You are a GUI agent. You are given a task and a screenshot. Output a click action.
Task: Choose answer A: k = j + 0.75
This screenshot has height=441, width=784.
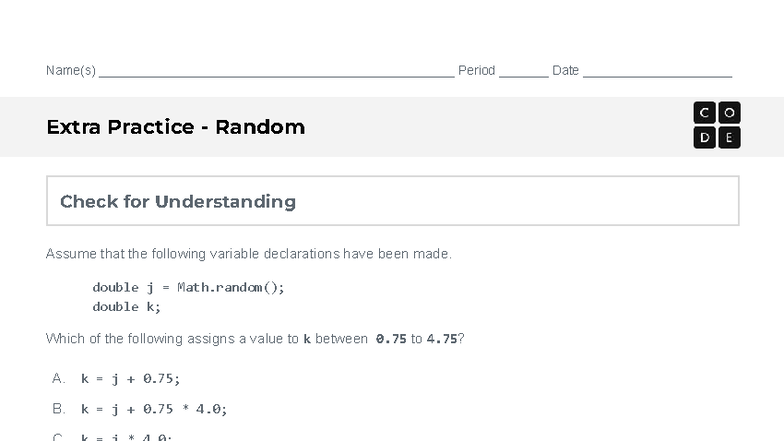click(130, 378)
